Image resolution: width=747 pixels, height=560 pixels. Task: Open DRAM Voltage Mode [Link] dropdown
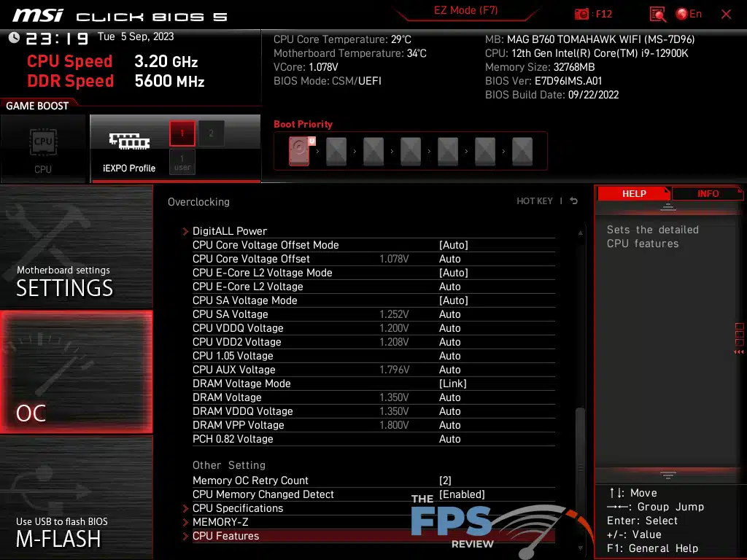452,384
